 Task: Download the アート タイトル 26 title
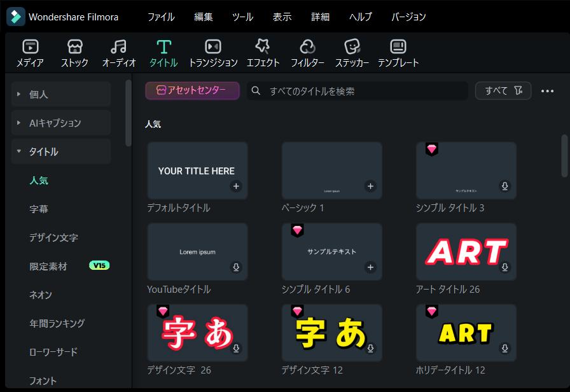(x=504, y=267)
